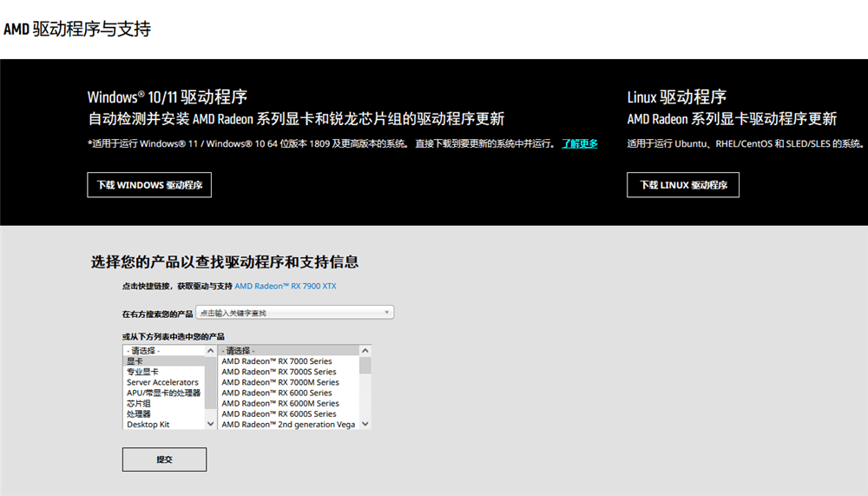Open the 了解更多 link
The width and height of the screenshot is (868, 496).
tap(579, 144)
